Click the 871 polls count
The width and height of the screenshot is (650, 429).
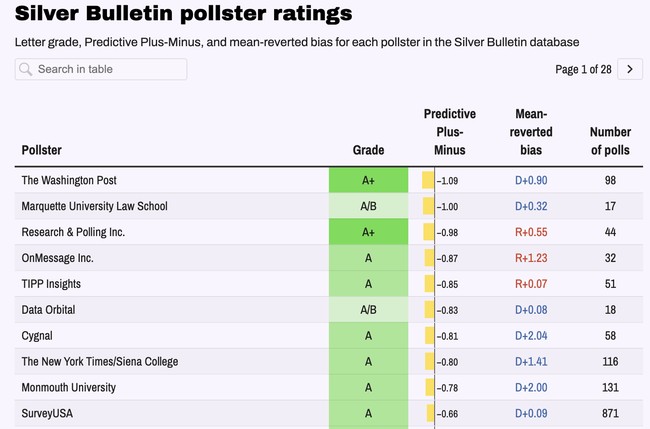tap(610, 413)
